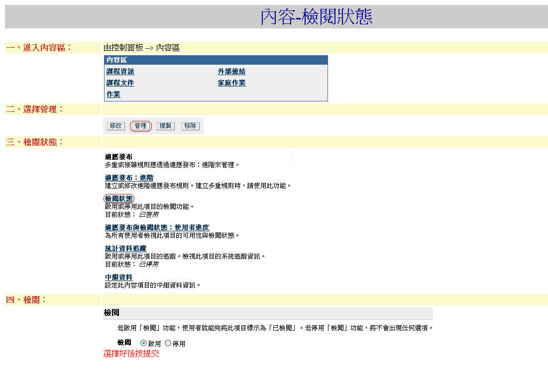Open the 課程資訊 link

pos(120,72)
